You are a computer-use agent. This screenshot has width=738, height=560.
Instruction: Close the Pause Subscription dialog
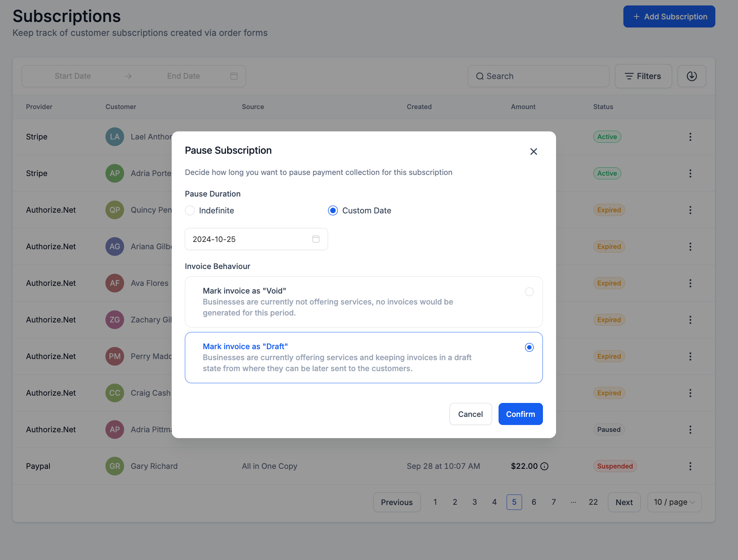tap(533, 152)
